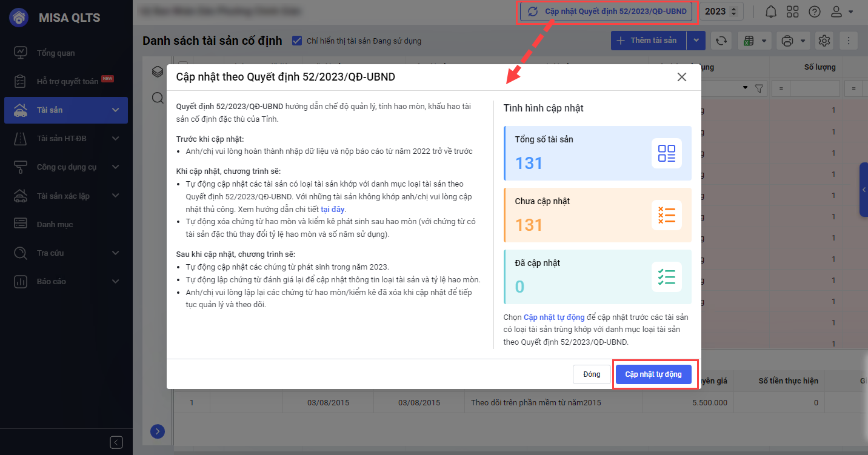Click the Cập nhật tự động button
This screenshot has height=455, width=868.
pos(653,374)
